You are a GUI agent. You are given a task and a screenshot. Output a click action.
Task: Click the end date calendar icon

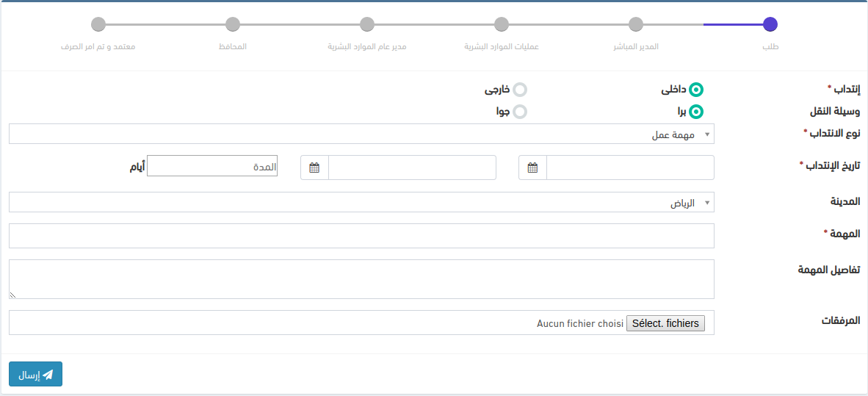coord(314,168)
